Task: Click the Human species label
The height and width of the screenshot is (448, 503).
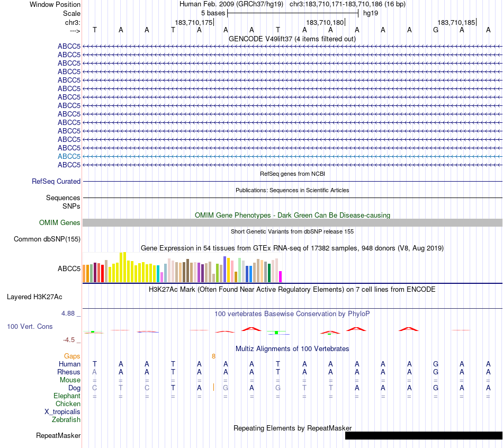Action: click(69, 364)
